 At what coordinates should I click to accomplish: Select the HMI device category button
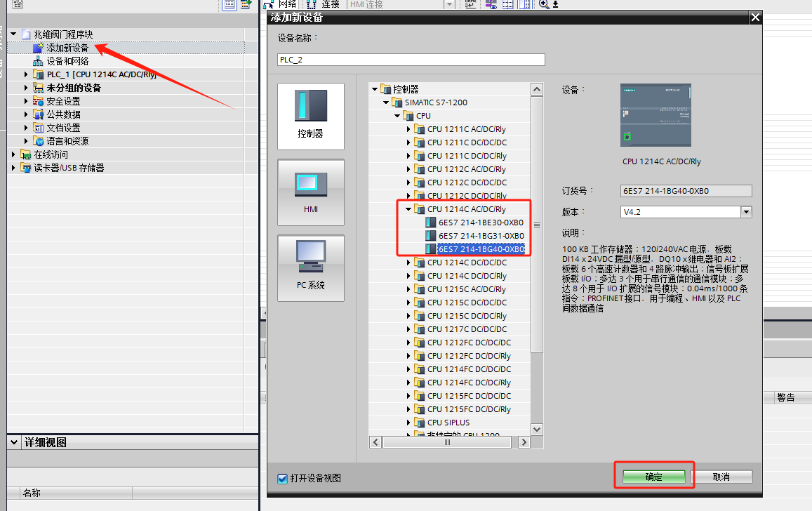(311, 192)
